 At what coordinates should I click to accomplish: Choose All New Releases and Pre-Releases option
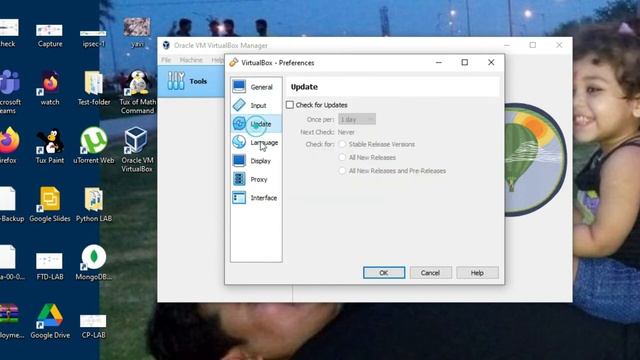[x=342, y=171]
